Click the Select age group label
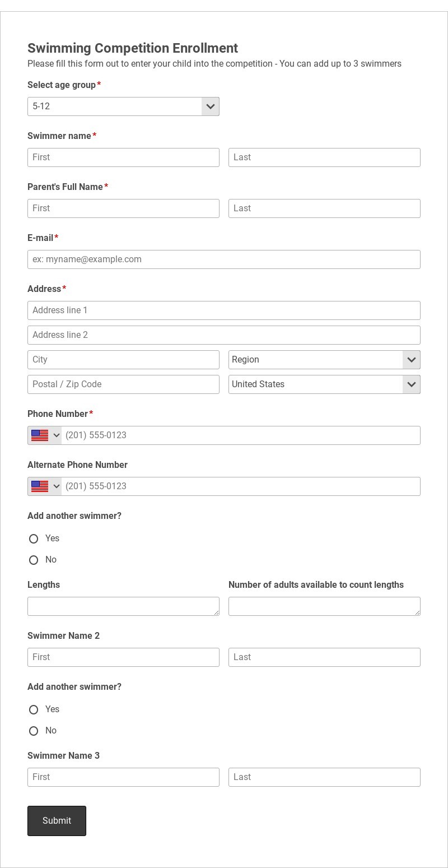Viewport: 448px width, 868px height. (x=62, y=85)
